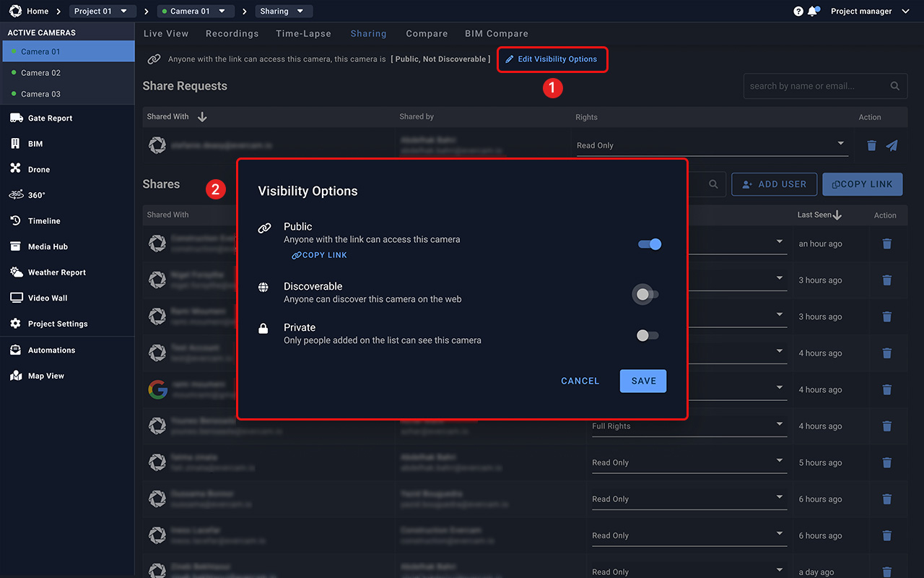924x578 pixels.
Task: Select Camera 03 in active cameras
Action: click(69, 94)
